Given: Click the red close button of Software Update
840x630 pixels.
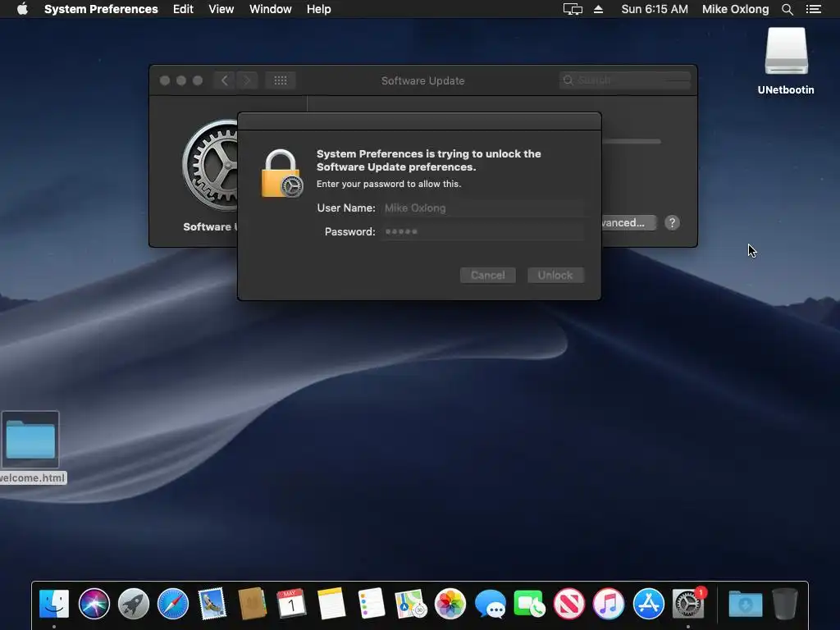Looking at the screenshot, I should click(x=165, y=80).
